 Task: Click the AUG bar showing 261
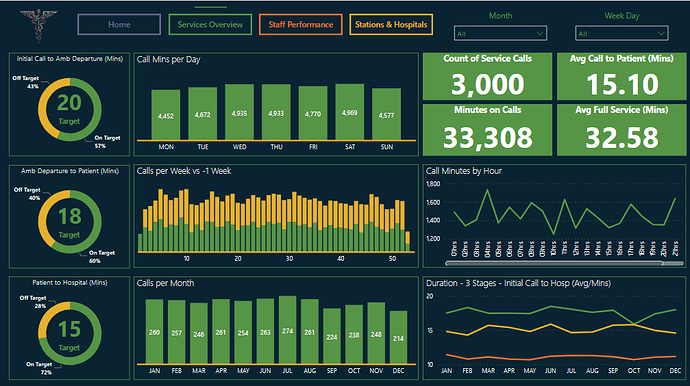[309, 331]
